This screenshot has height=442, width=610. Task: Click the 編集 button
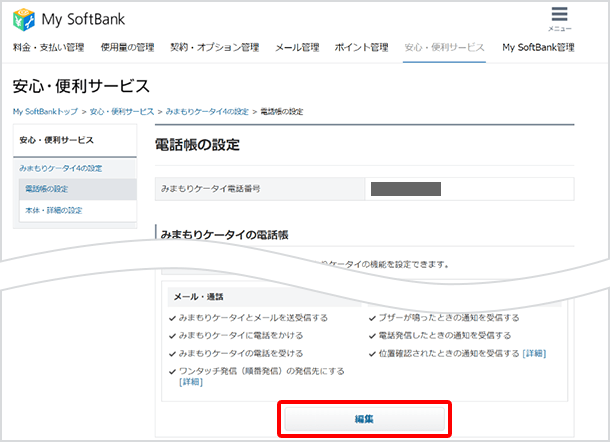coord(365,419)
